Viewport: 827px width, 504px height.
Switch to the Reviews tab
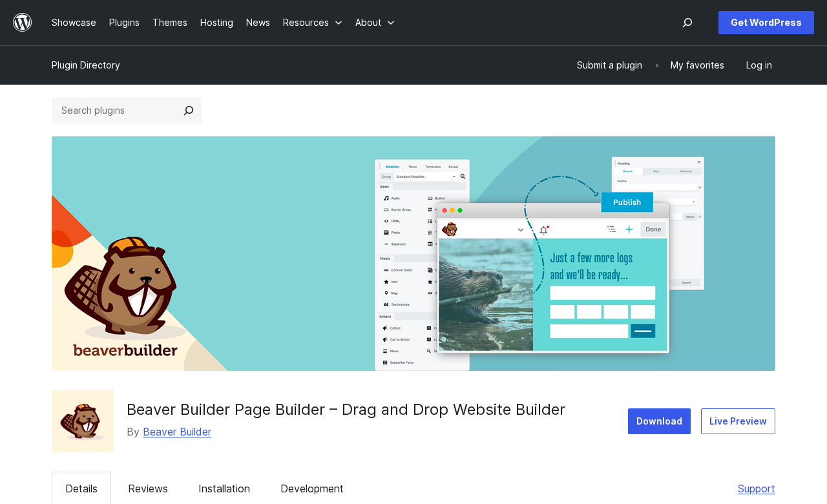click(x=148, y=488)
